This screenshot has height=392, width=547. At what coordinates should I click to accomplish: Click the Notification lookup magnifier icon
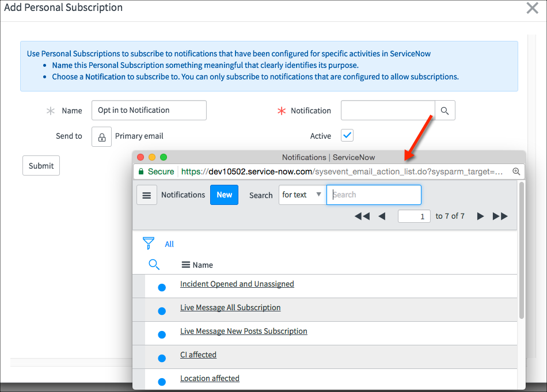(x=445, y=111)
